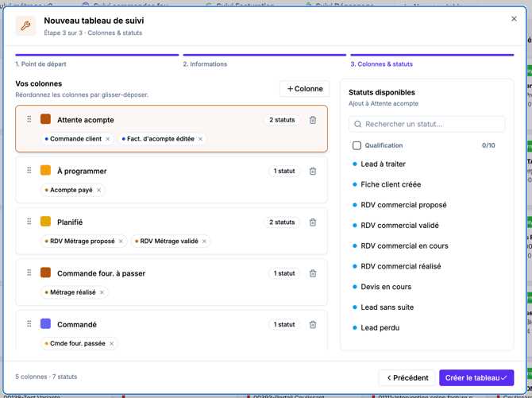The width and height of the screenshot is (532, 398).
Task: Grab the drag handle of À programmer
Action: click(x=29, y=170)
